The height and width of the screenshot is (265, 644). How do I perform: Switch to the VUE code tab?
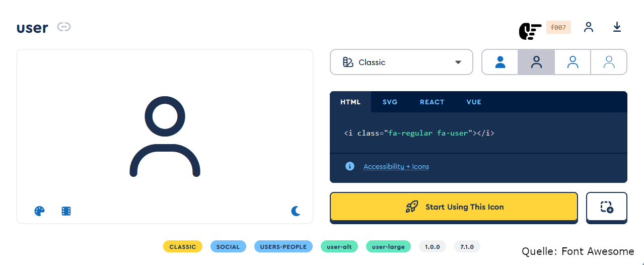pos(474,102)
